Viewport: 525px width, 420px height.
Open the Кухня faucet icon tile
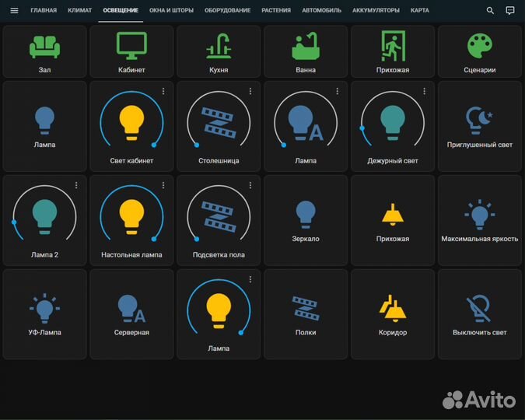[219, 47]
